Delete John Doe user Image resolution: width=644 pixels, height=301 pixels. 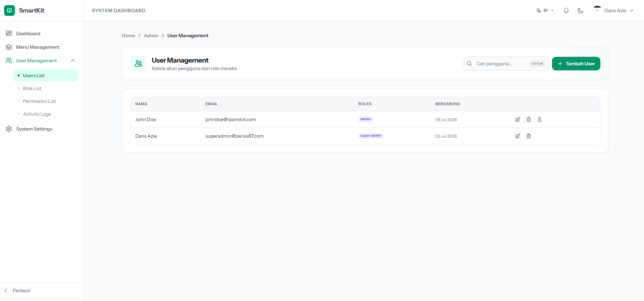pos(529,119)
